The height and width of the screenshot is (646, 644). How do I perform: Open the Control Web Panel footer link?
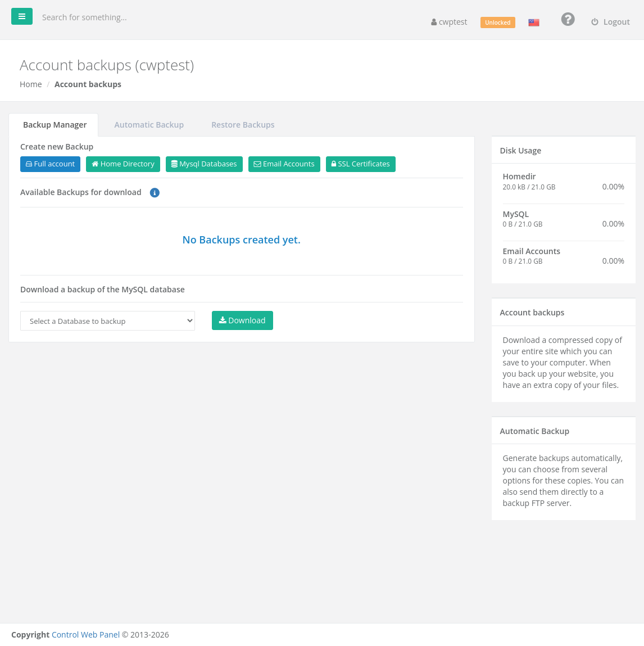point(85,635)
